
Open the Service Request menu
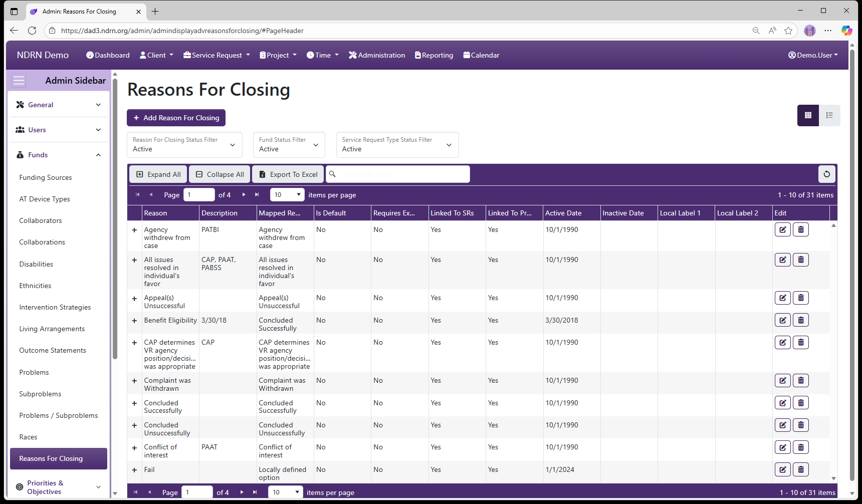[x=217, y=55]
